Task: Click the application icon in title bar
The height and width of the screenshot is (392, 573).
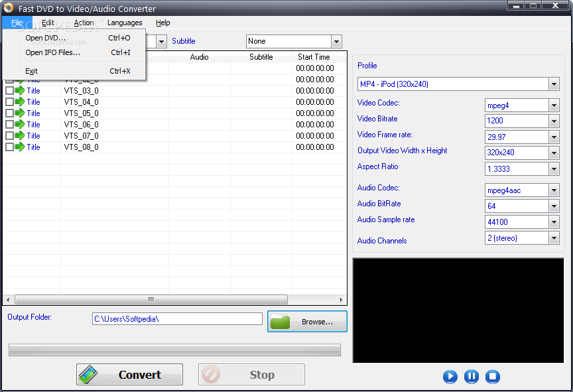Action: pyautogui.click(x=8, y=8)
